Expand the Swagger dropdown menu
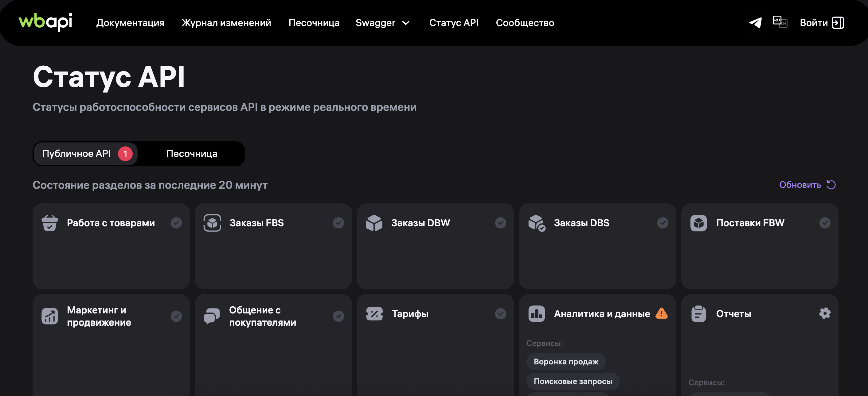 (383, 23)
